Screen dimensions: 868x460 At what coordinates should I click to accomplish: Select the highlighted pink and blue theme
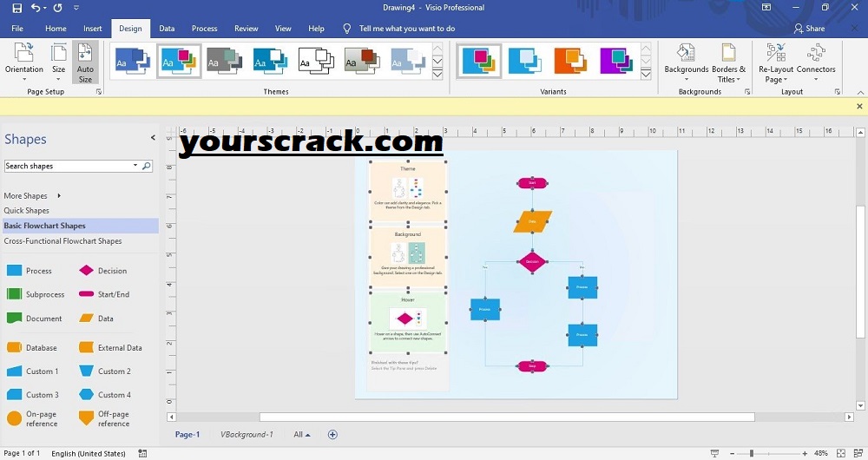click(x=179, y=61)
